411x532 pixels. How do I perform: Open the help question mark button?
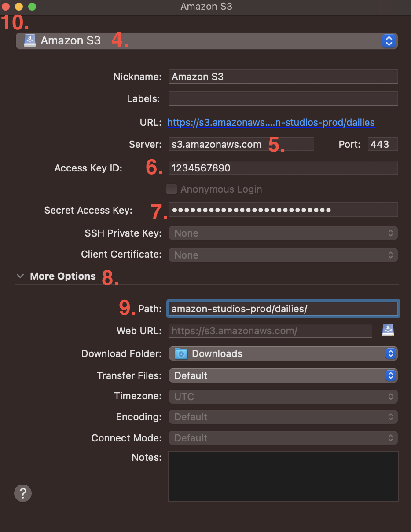[x=23, y=493]
